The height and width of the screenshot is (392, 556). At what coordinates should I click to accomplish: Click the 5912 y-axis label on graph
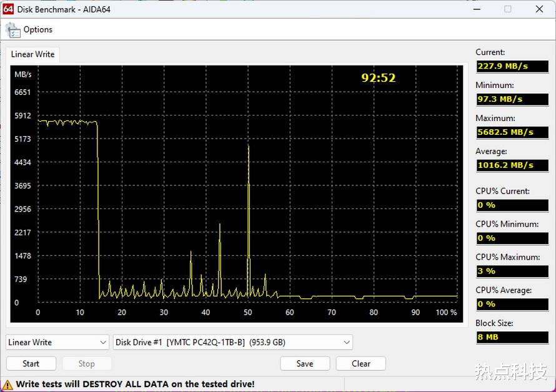coord(22,115)
